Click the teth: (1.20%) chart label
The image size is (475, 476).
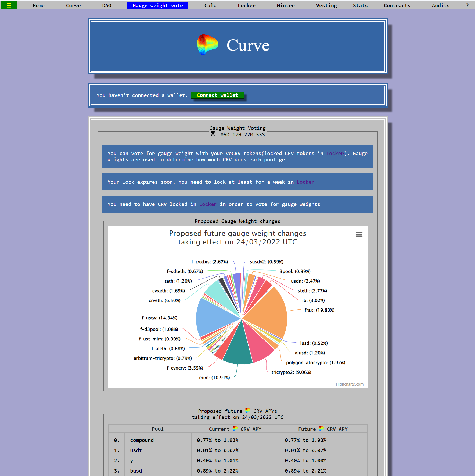tap(178, 281)
